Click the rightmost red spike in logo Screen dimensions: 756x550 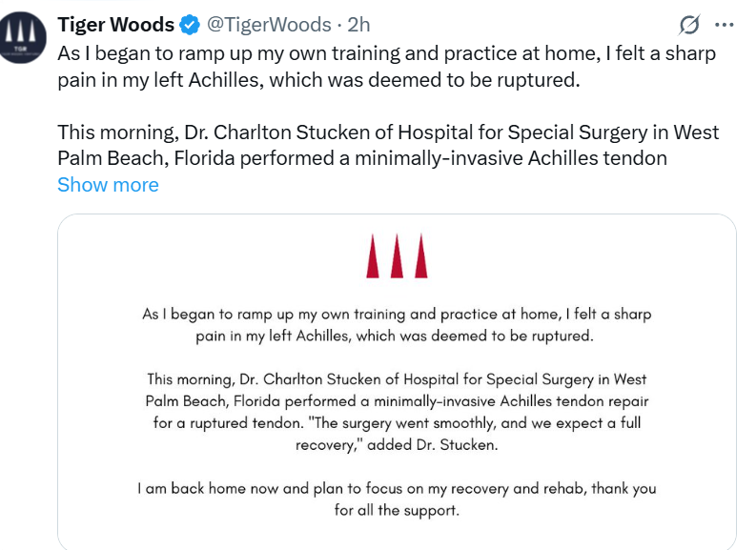pyautogui.click(x=420, y=255)
